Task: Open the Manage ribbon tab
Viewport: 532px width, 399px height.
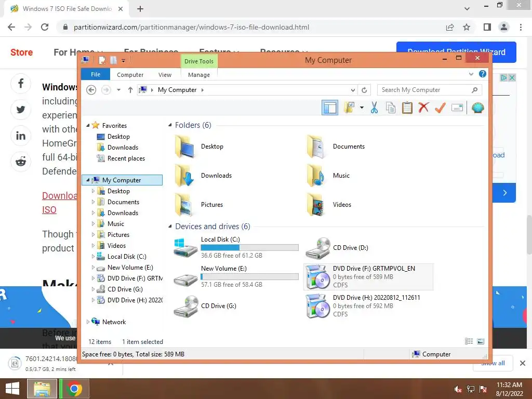Action: coord(199,75)
